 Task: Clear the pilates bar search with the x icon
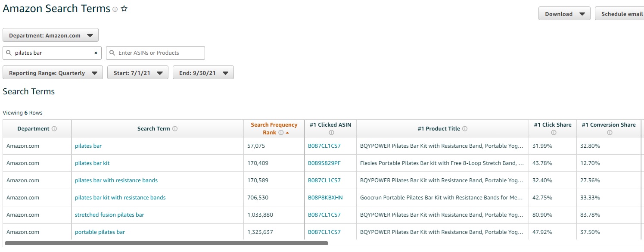[x=96, y=53]
